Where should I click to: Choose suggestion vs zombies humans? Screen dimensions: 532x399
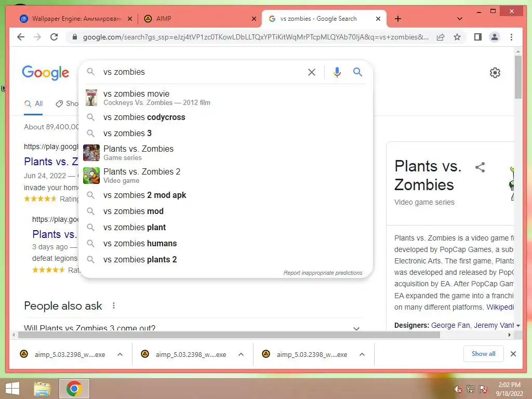click(x=225, y=243)
